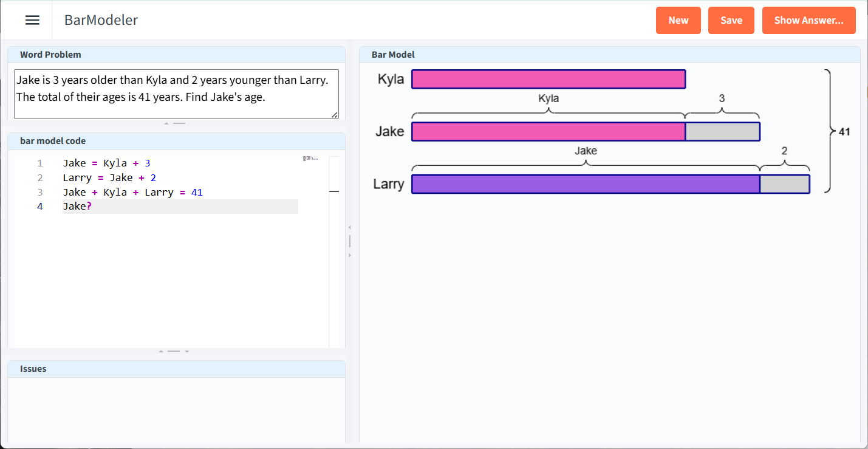Click the Save button
This screenshot has height=449, width=868.
731,20
